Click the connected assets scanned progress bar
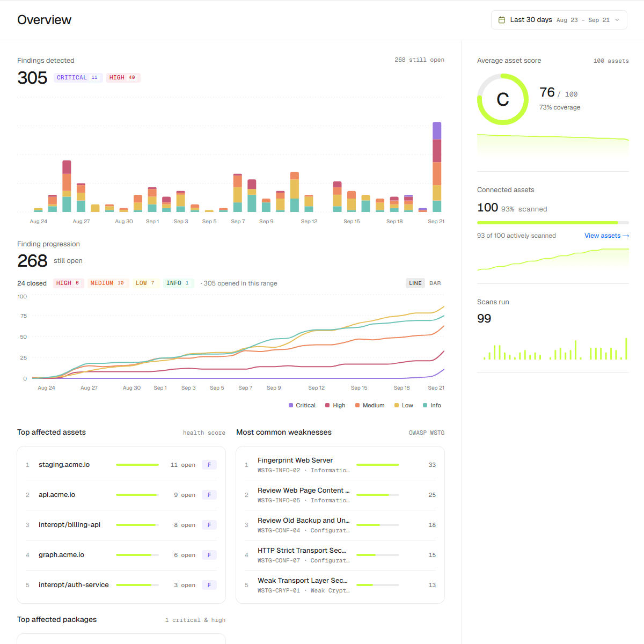Image resolution: width=644 pixels, height=644 pixels. (553, 222)
